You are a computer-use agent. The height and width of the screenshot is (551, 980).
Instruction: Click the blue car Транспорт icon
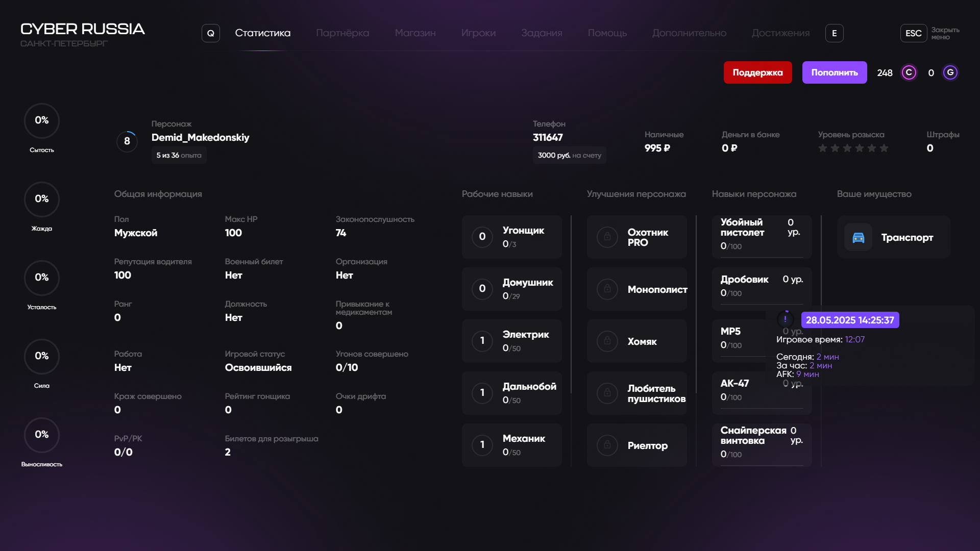click(x=858, y=237)
